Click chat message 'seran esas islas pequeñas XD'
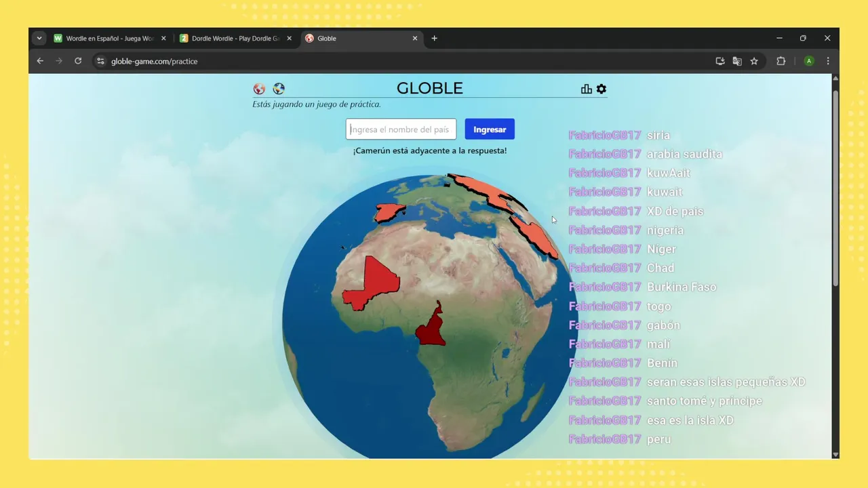The image size is (868, 488). pos(726,382)
